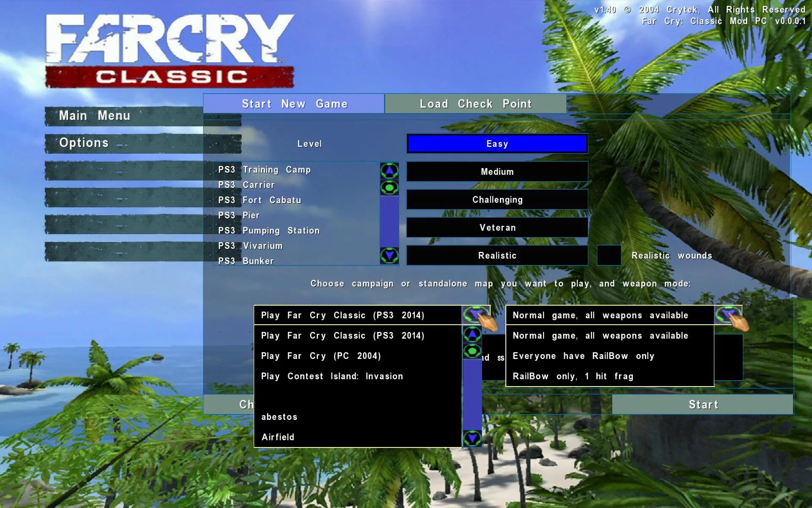Click the Load Check Point tab
The image size is (812, 508).
point(475,104)
